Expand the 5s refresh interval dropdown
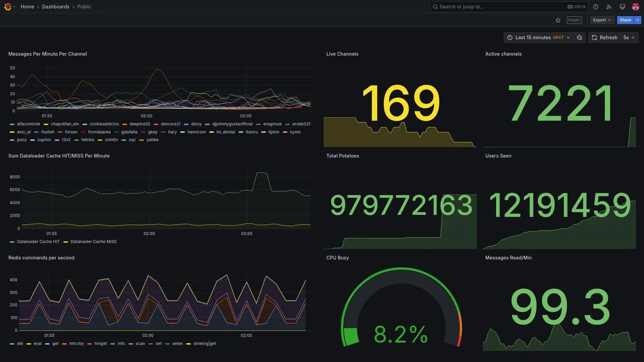The image size is (644, 362). (x=629, y=38)
